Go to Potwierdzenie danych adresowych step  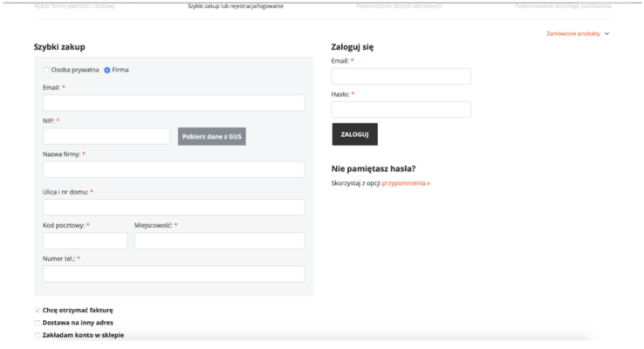tap(399, 6)
